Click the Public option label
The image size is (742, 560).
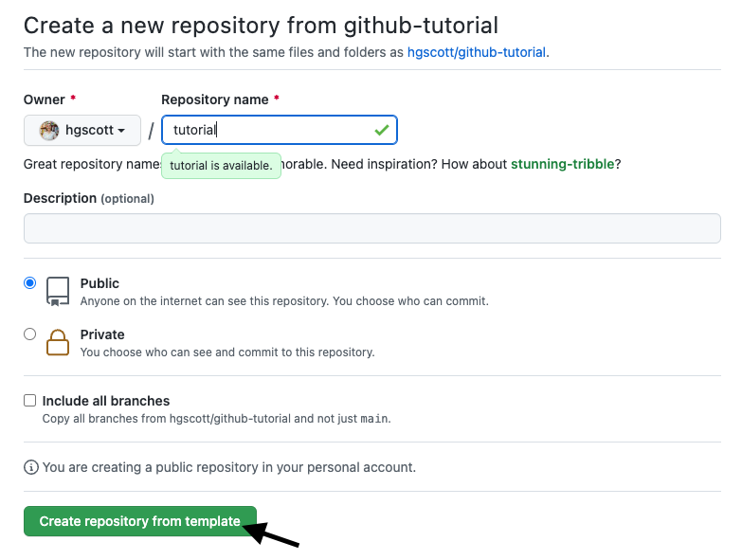pos(100,283)
